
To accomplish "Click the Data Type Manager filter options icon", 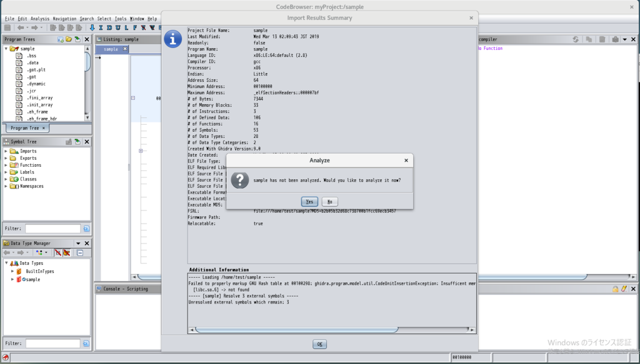I will pos(86,343).
